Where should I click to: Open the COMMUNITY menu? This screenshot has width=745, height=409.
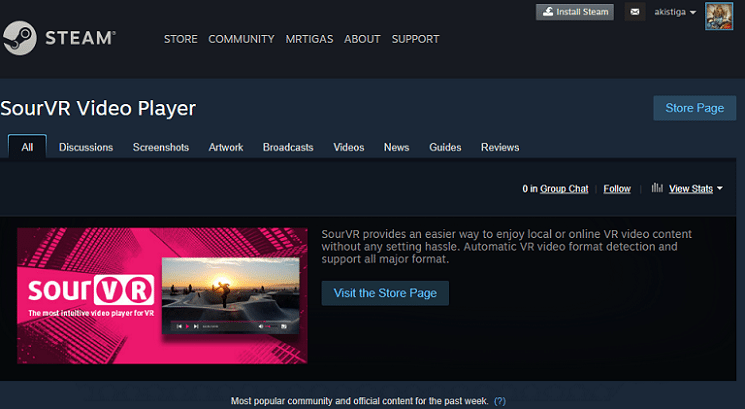pyautogui.click(x=241, y=39)
